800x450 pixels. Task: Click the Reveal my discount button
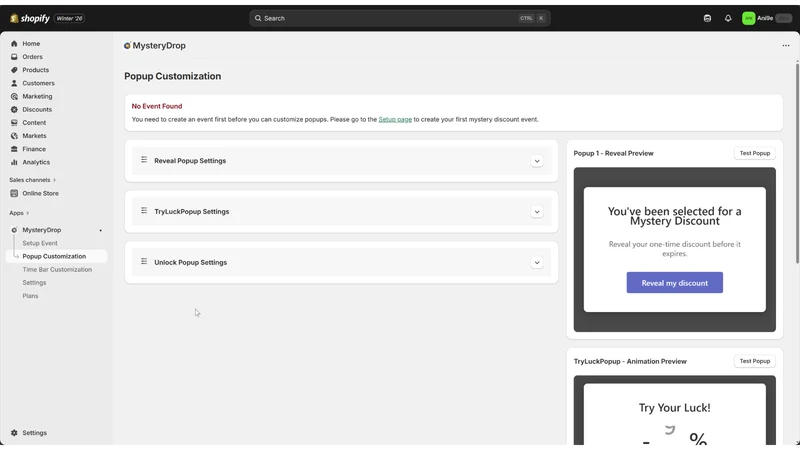674,283
